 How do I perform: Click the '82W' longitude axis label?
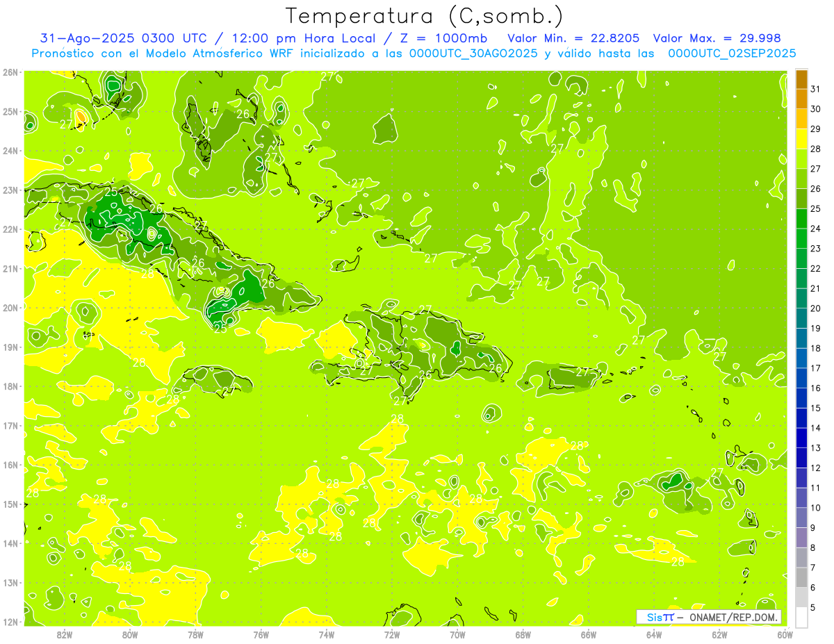[x=65, y=634]
